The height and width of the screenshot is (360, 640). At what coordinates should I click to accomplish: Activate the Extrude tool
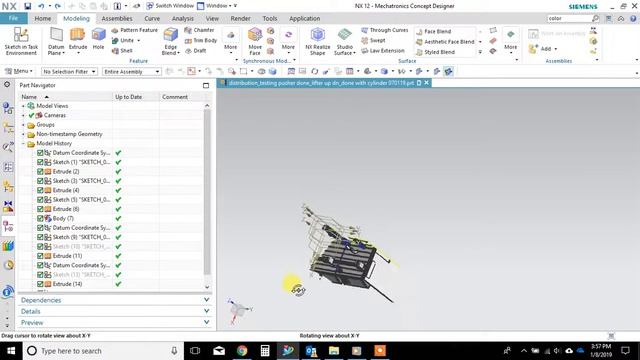click(78, 41)
